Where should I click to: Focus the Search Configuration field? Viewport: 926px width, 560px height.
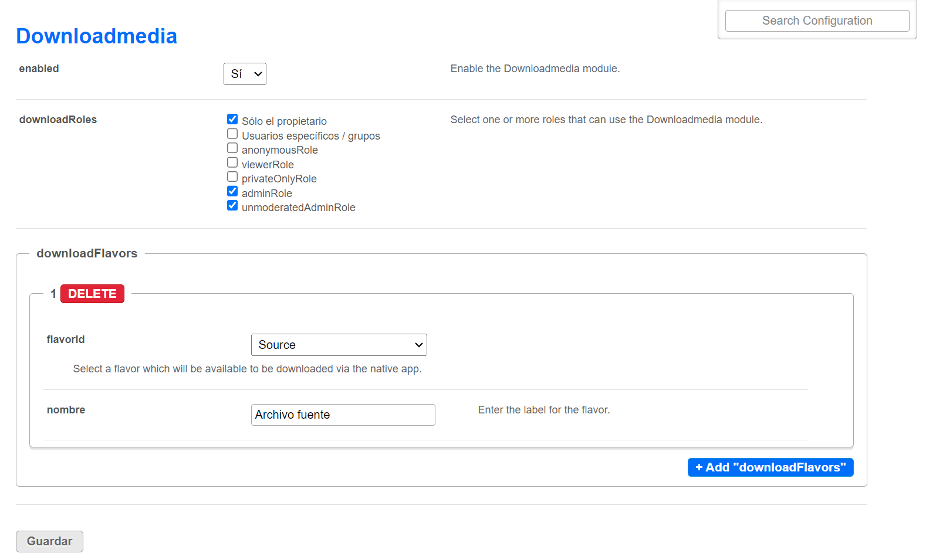point(817,21)
